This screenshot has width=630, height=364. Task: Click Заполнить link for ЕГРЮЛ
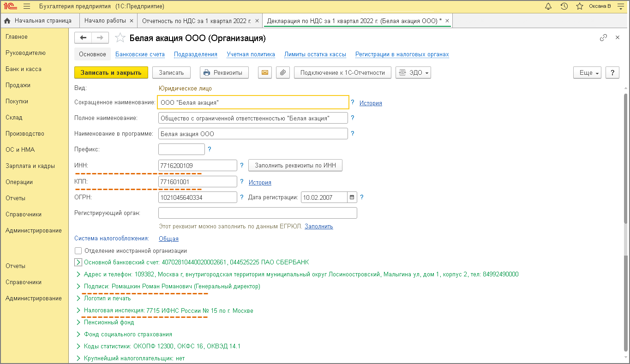[x=318, y=227]
